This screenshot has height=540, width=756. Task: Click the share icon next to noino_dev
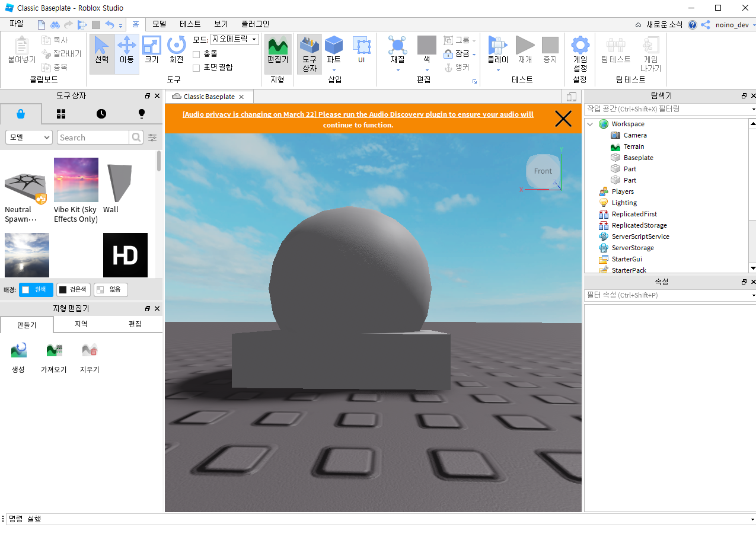point(706,24)
